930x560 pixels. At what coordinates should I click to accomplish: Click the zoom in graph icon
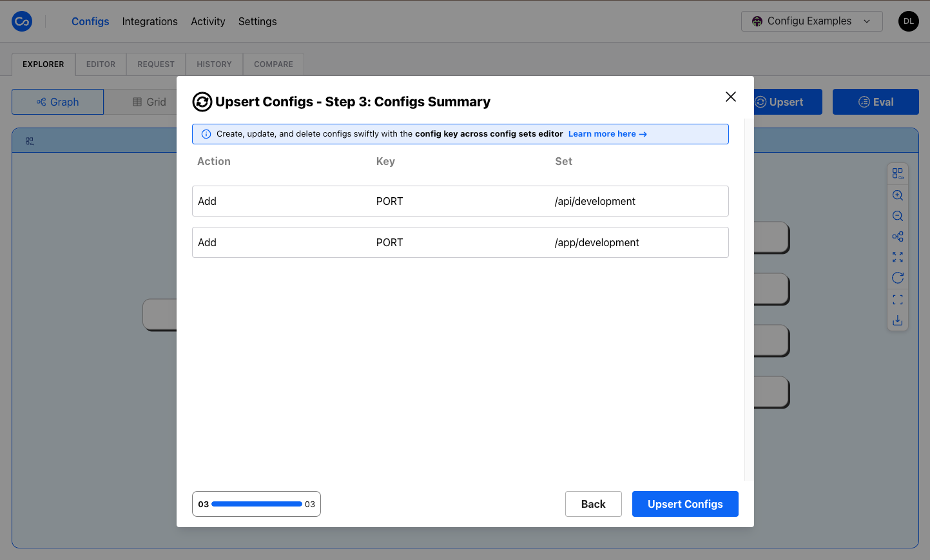click(898, 195)
